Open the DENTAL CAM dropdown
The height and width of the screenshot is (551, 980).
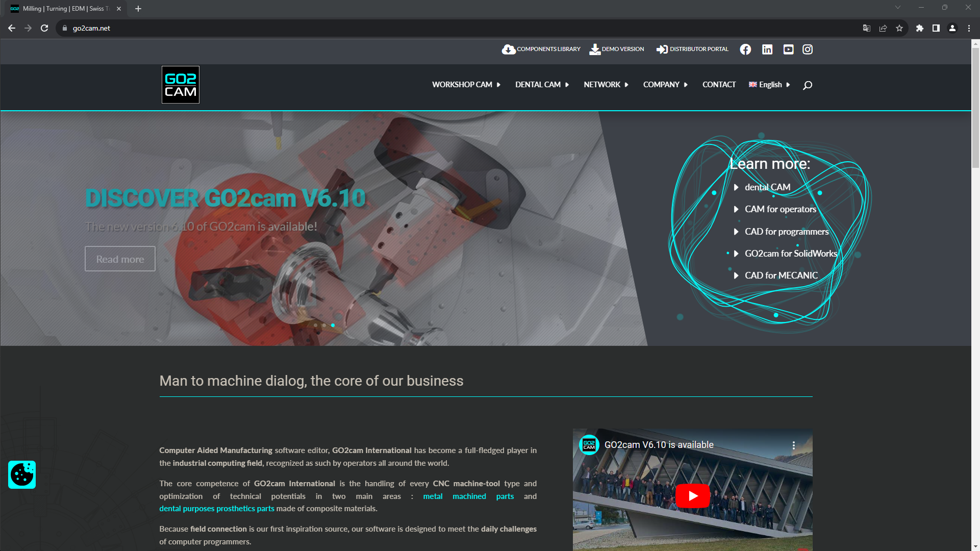click(x=538, y=85)
